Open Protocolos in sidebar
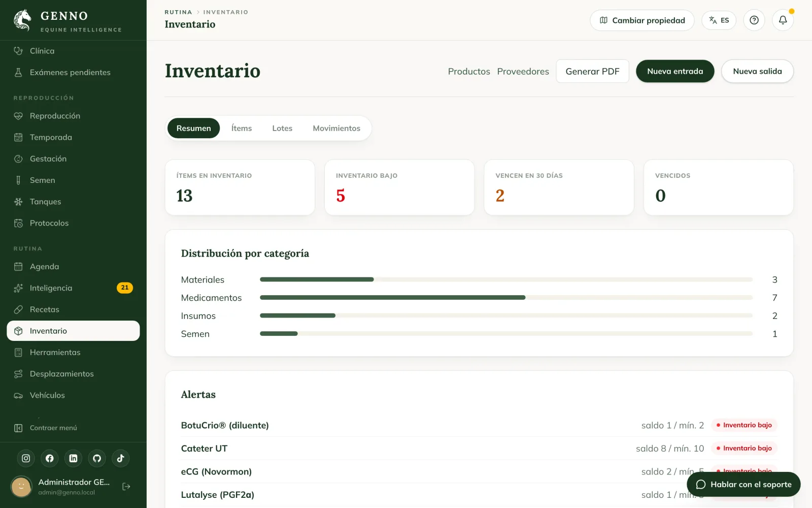Screen dimensions: 812x508 (x=73, y=223)
